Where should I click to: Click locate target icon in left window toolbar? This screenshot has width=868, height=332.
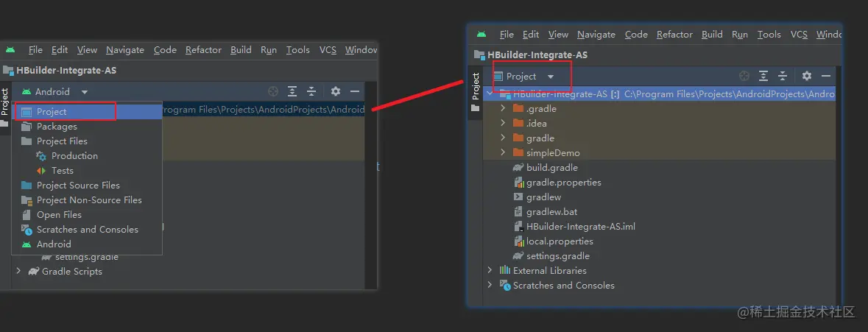tap(273, 91)
